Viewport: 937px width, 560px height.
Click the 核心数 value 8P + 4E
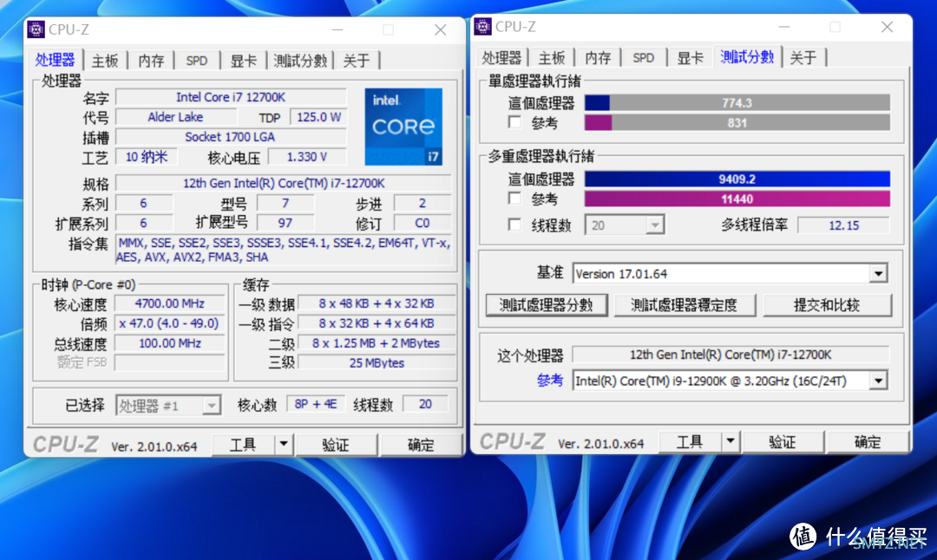[316, 404]
